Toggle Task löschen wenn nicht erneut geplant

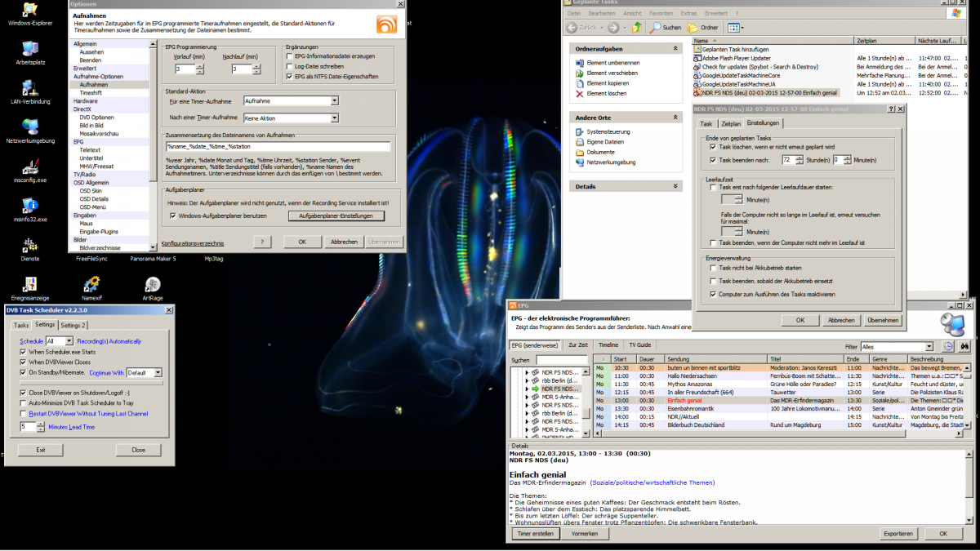713,147
